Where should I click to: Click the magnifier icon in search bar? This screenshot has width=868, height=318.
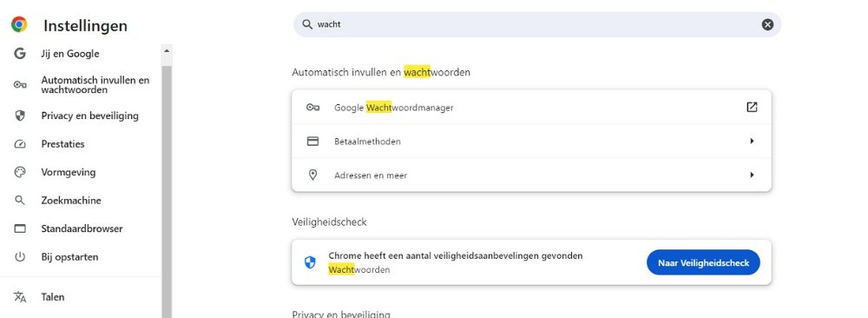[x=307, y=24]
